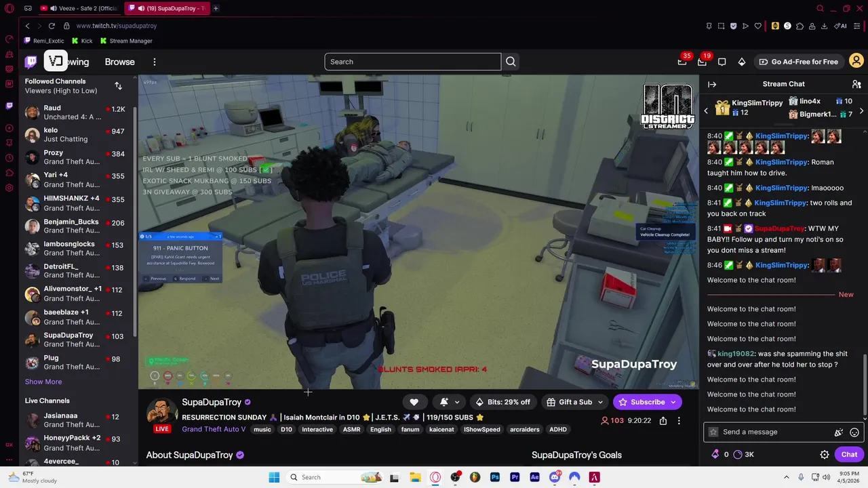This screenshot has height=488, width=868.
Task: Open Photoshop from the taskbar
Action: click(x=495, y=477)
